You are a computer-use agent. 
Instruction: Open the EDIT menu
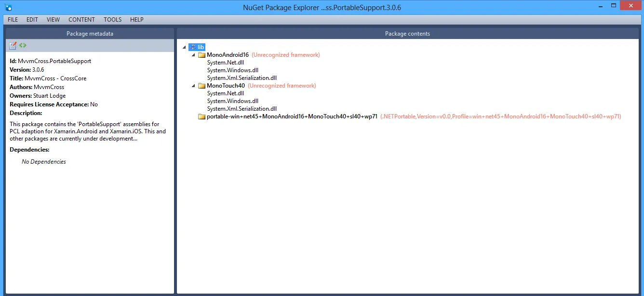(x=32, y=20)
